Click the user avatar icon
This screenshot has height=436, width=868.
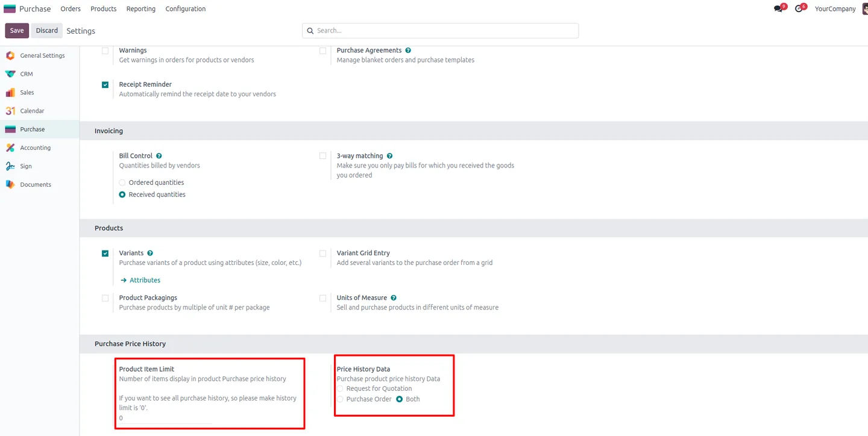tap(864, 9)
